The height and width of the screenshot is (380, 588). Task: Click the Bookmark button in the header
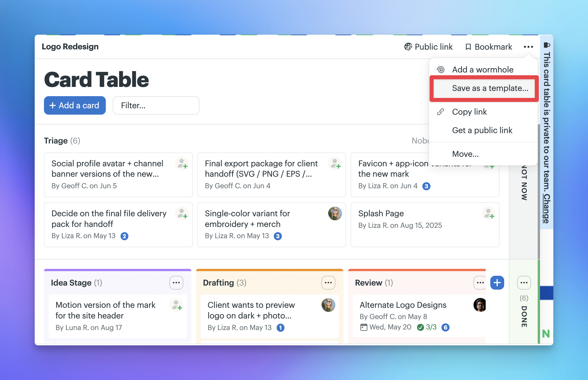(x=489, y=47)
